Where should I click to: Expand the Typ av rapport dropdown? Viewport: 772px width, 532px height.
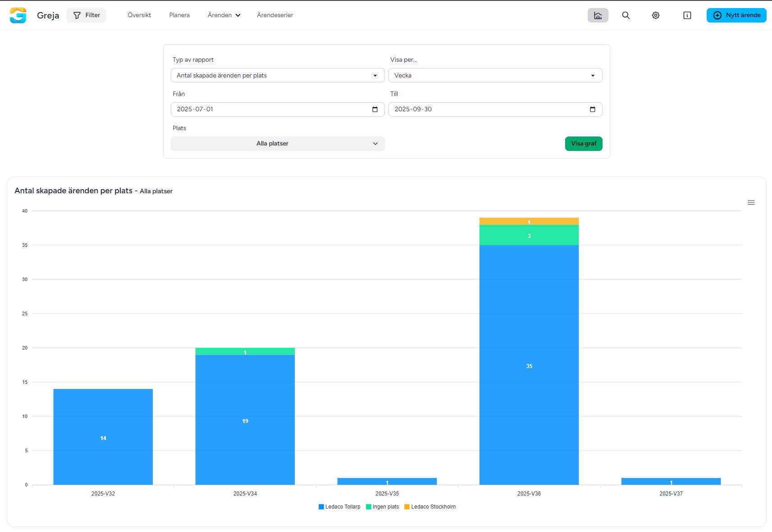click(277, 75)
